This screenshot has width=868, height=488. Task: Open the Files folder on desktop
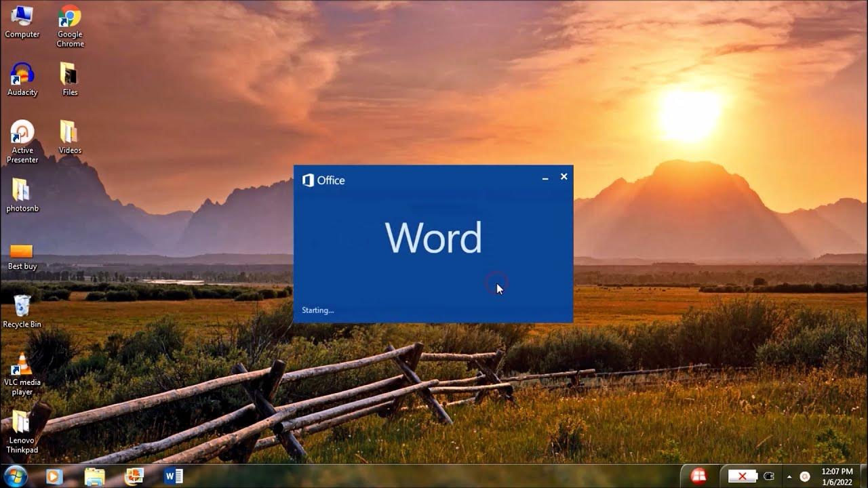(x=70, y=79)
